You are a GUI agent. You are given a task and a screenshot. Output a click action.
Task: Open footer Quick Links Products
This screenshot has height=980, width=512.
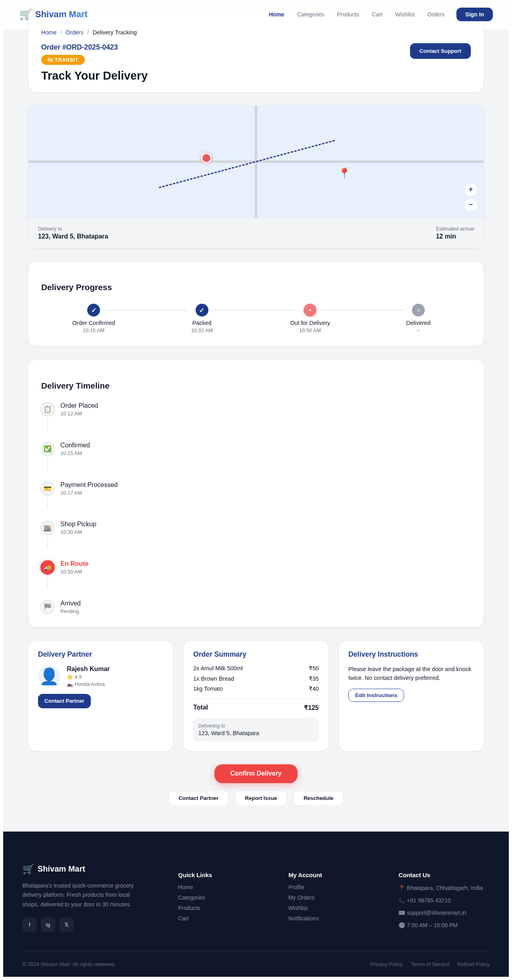[x=189, y=908]
